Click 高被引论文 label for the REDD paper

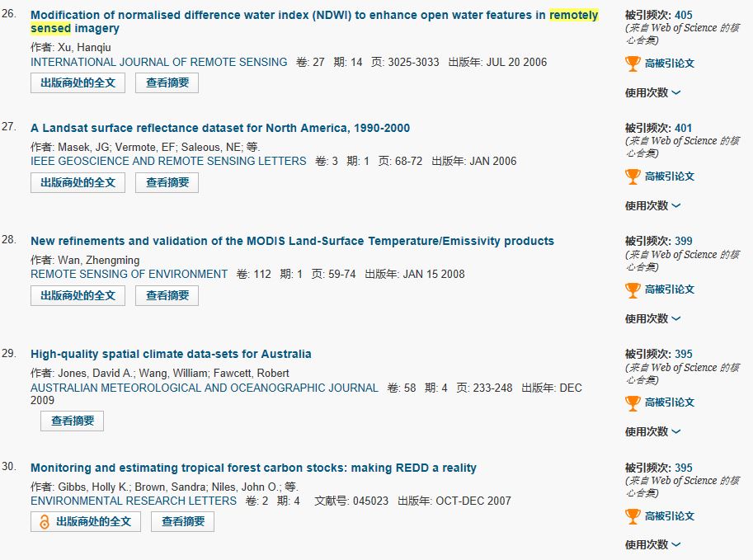tap(670, 516)
